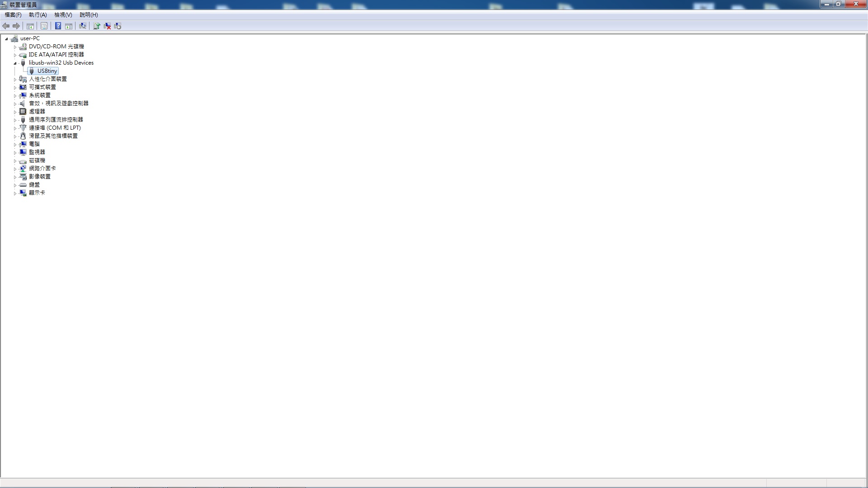Screen dimensions: 868x488
Task: Open the 檢視(V) menu
Action: [x=63, y=15]
